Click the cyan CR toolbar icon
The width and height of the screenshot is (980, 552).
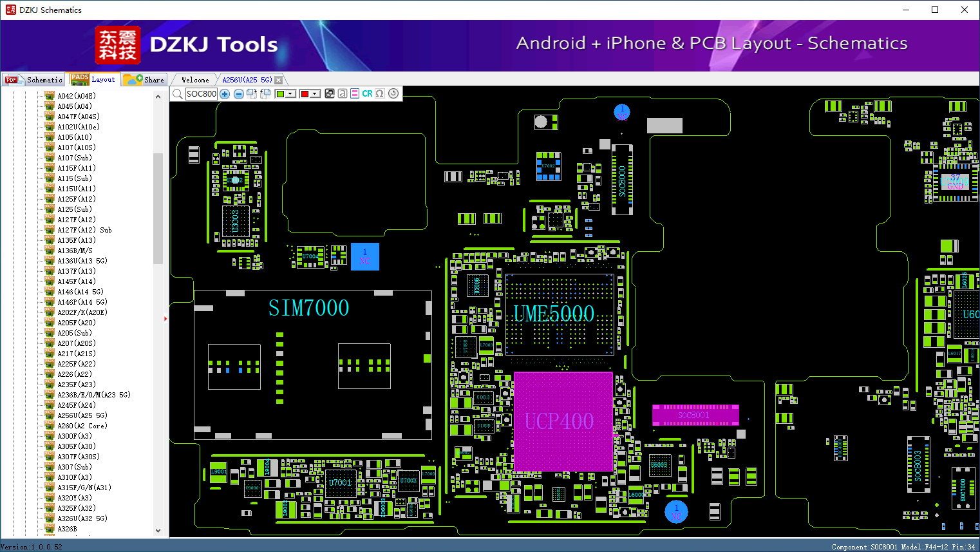[x=367, y=93]
